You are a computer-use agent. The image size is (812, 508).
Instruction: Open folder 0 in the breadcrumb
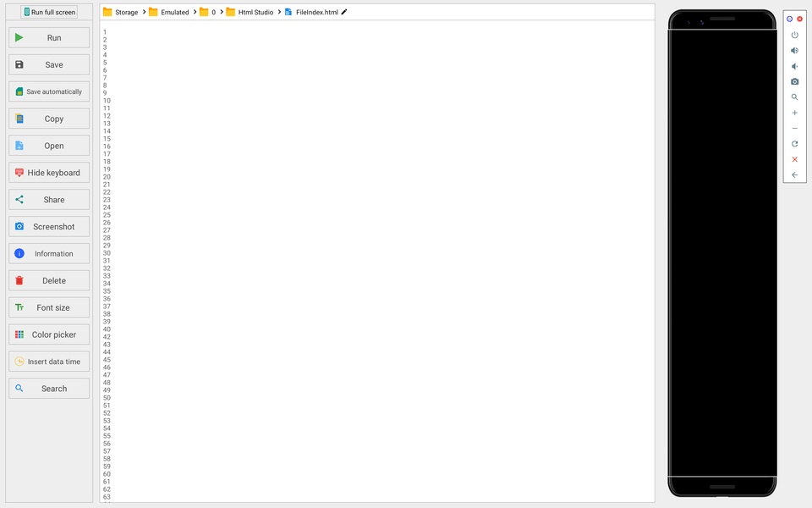pos(208,12)
